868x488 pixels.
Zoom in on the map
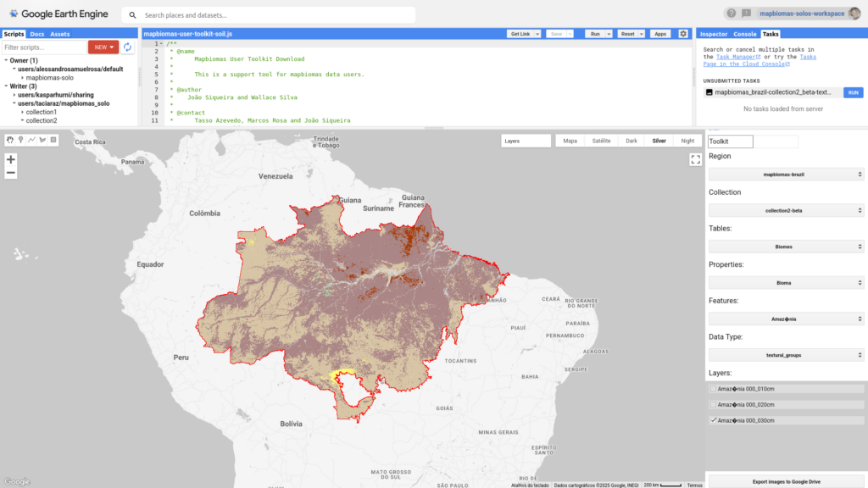coord(11,159)
